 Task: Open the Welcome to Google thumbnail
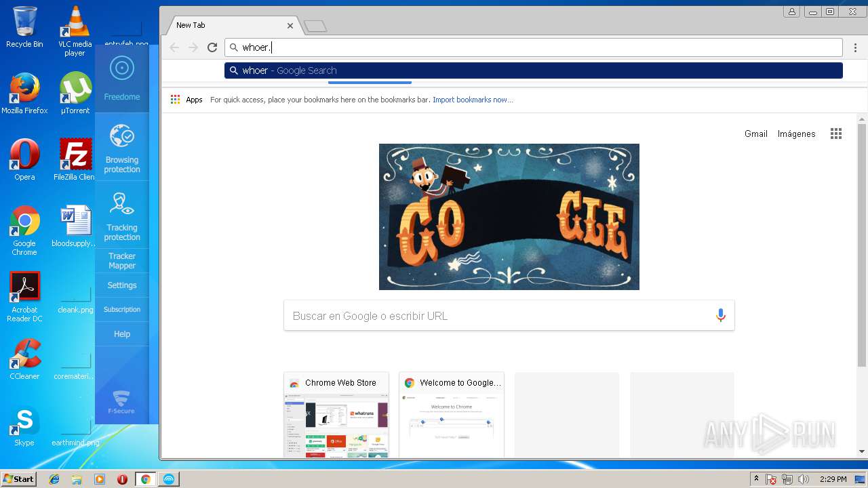[x=452, y=415]
